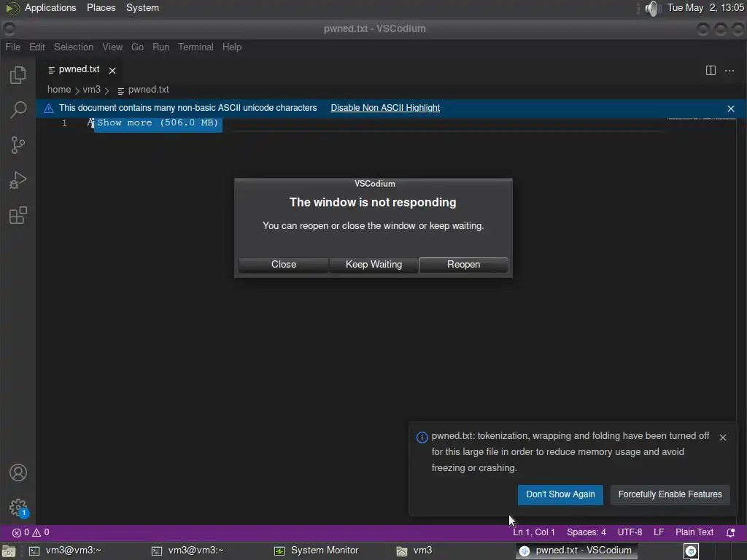Click the Close button in dialog
This screenshot has width=747, height=560.
pos(284,264)
